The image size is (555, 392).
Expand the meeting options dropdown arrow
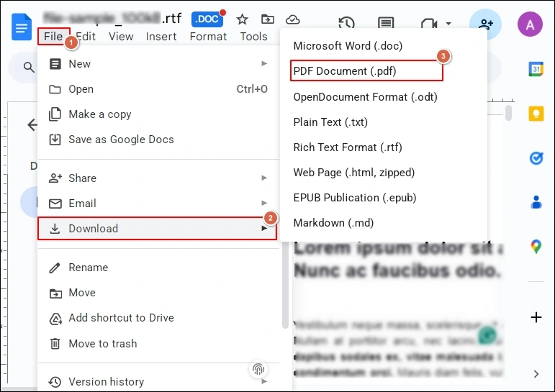448,24
